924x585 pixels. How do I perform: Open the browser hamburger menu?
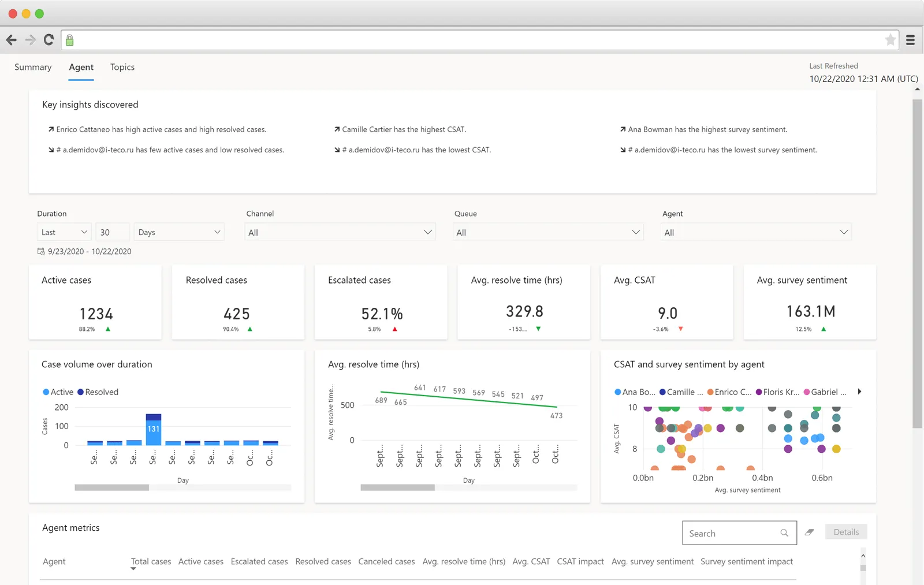[910, 40]
